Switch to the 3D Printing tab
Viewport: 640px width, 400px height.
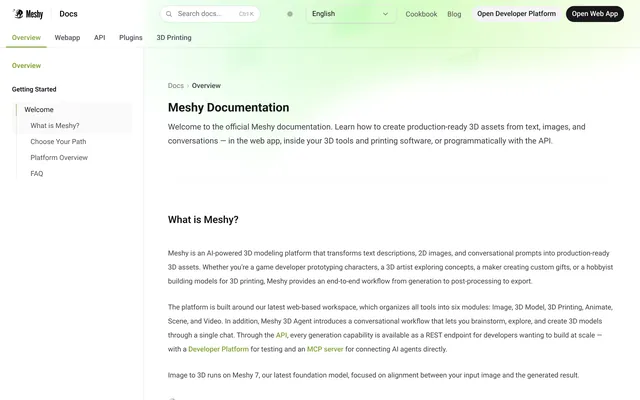pyautogui.click(x=174, y=38)
